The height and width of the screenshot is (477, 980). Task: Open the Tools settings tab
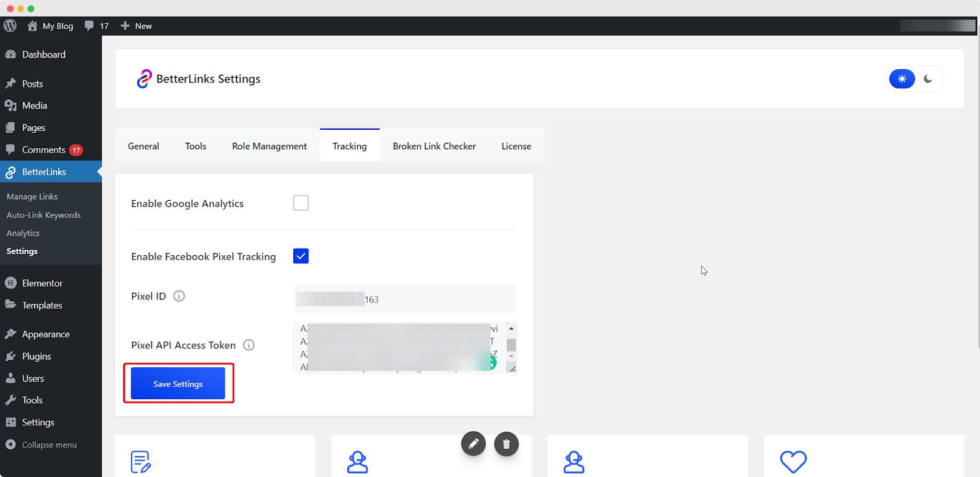(196, 146)
